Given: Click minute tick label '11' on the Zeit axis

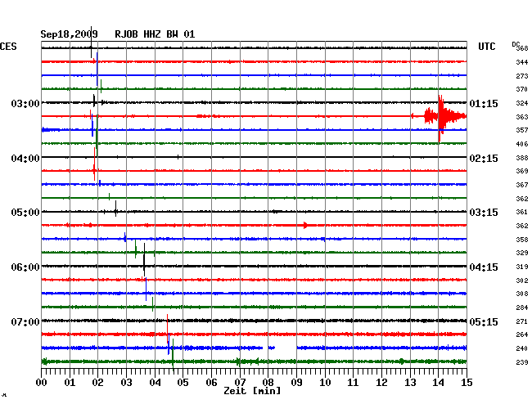Looking at the screenshot, I should pos(353,383).
